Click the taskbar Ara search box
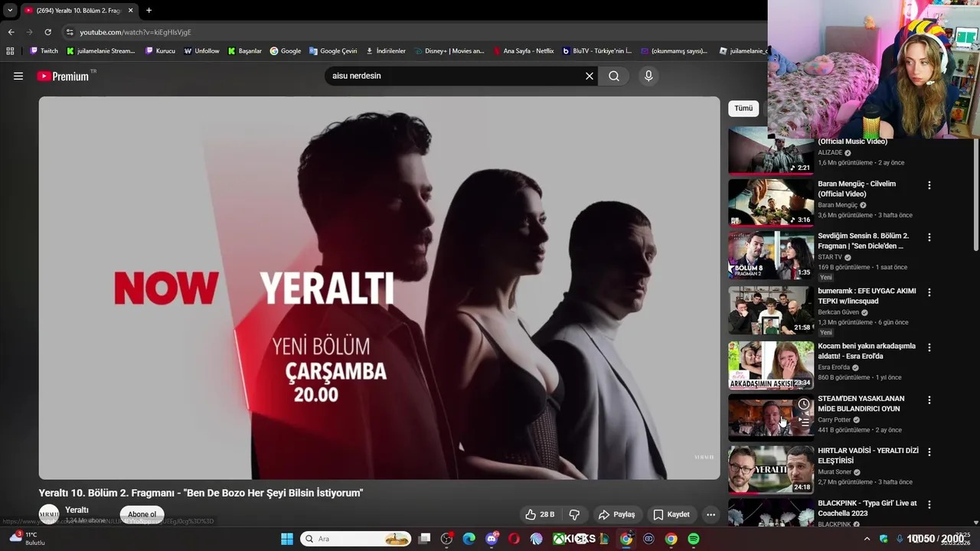 (x=355, y=539)
